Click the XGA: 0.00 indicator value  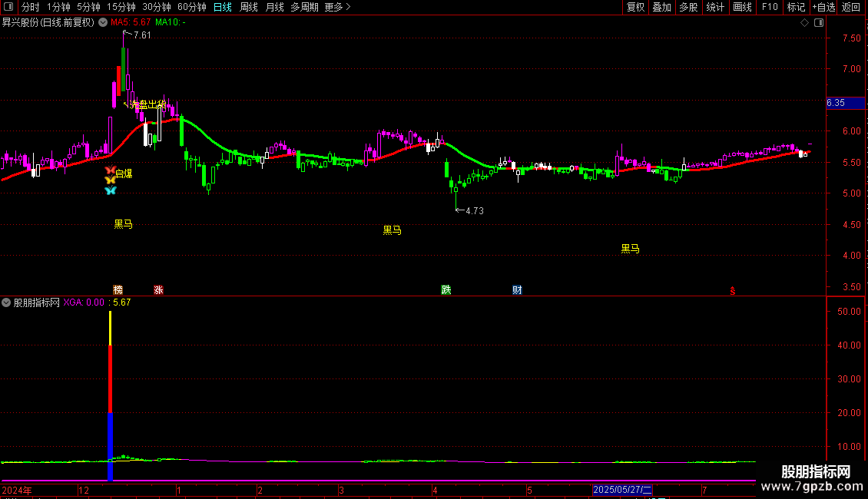(x=84, y=302)
